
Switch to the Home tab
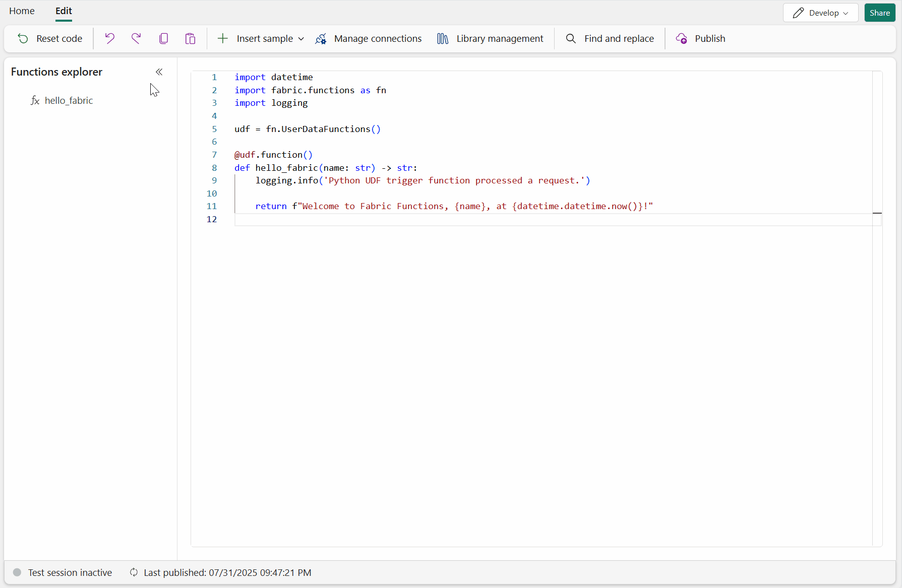coord(22,11)
